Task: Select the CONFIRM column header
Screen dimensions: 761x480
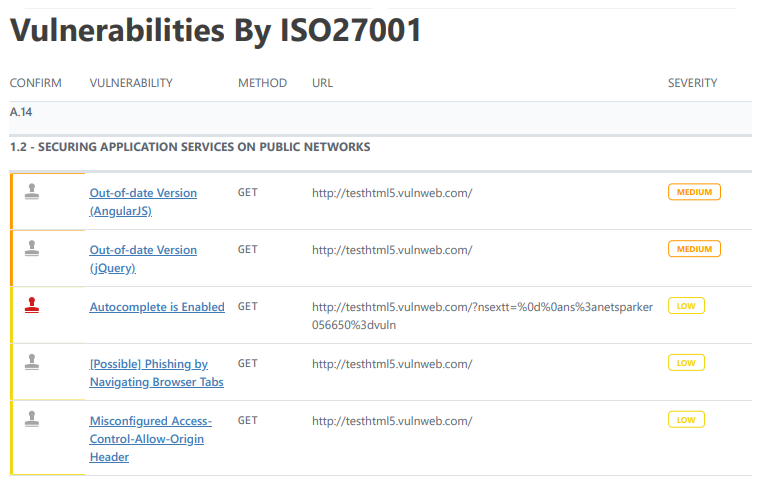Action: tap(35, 83)
